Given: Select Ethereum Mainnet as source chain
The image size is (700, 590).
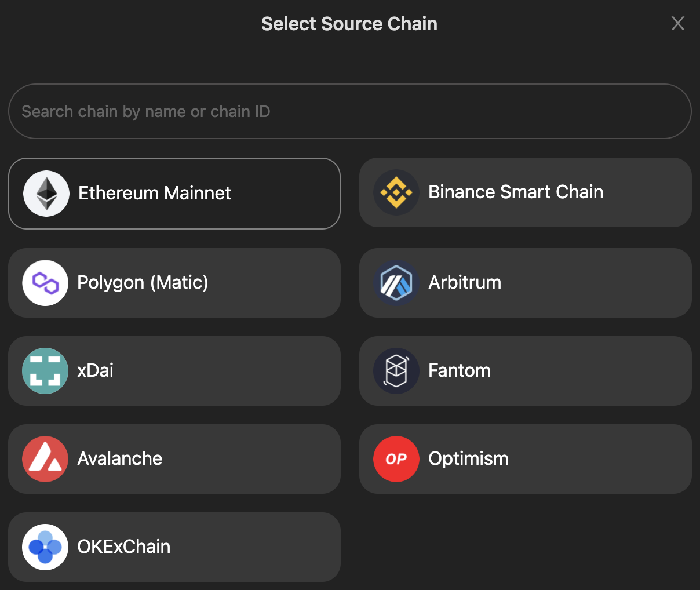Looking at the screenshot, I should tap(174, 194).
